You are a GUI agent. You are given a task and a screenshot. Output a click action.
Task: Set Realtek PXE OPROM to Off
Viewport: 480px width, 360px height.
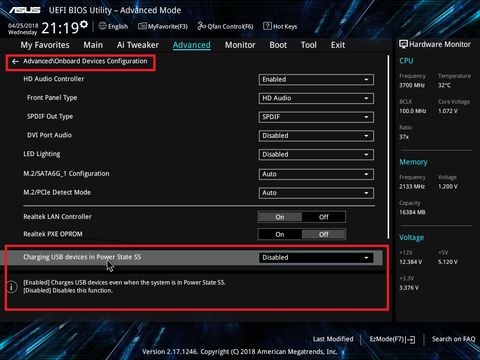pyautogui.click(x=324, y=234)
